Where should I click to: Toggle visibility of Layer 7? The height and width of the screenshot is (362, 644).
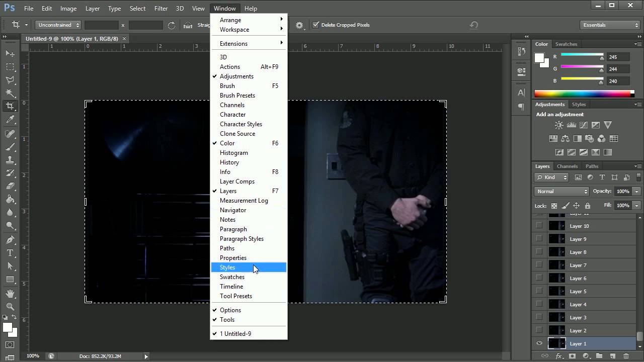[x=539, y=265]
